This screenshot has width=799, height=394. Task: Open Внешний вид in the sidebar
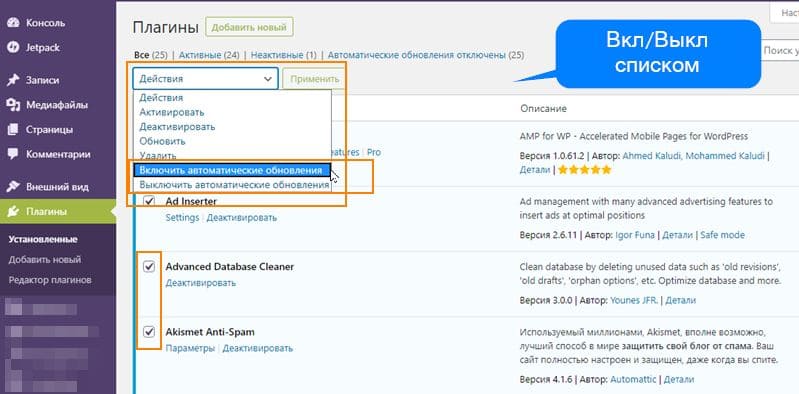(x=58, y=187)
